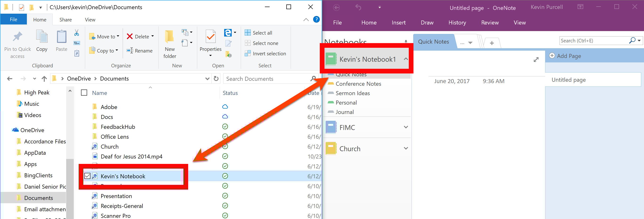Click the Copy path icon
The image size is (644, 219).
pos(77,43)
